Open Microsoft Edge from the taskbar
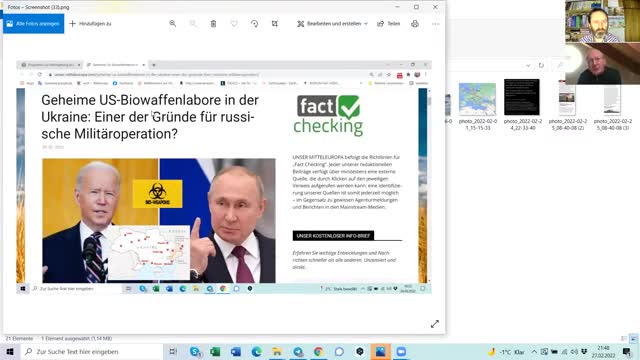Viewport: 640px width, 360px height. (256, 352)
